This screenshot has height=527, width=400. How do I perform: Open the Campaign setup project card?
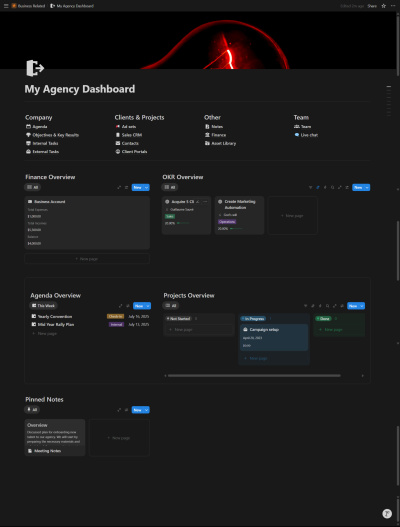tap(274, 337)
